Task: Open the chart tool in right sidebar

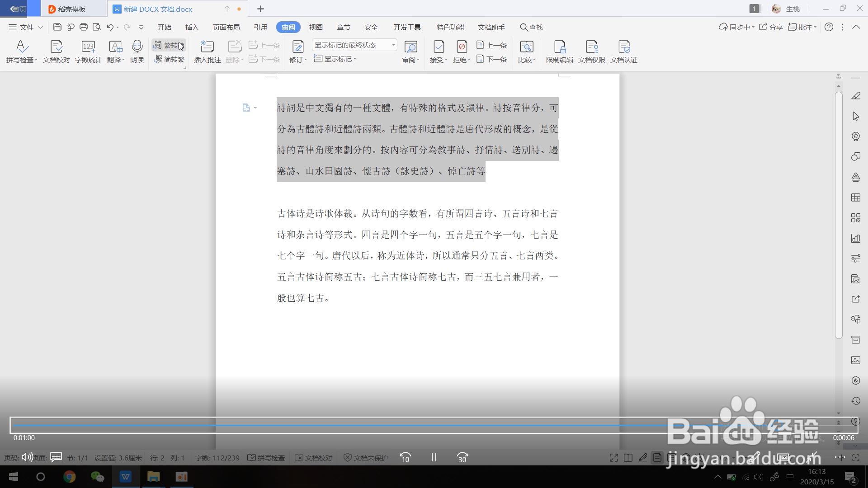Action: (856, 238)
